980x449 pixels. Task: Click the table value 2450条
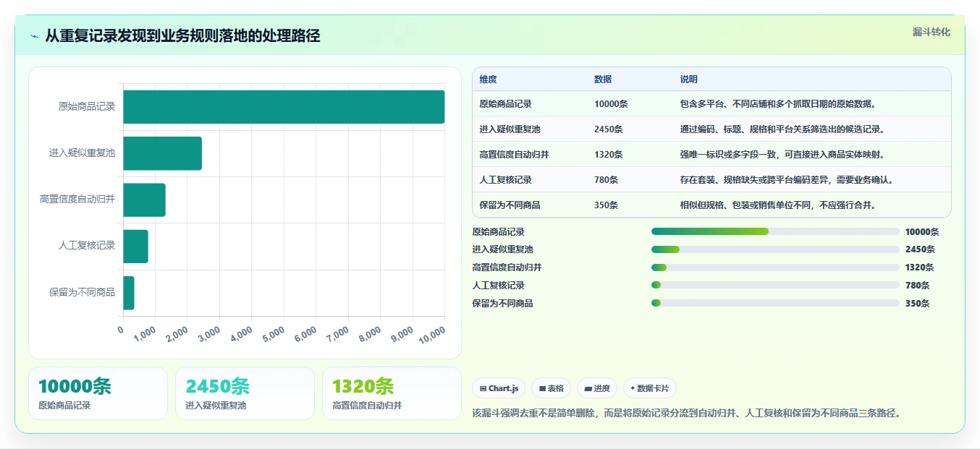pos(609,129)
